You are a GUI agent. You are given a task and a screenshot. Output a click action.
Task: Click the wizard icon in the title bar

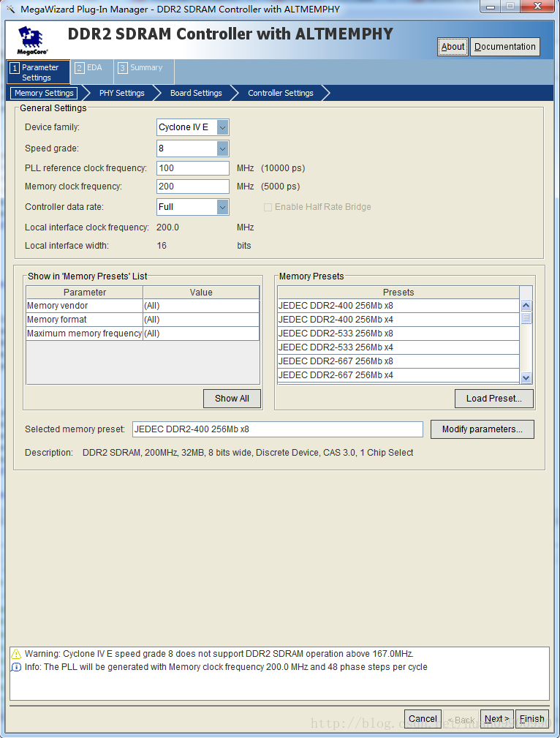[x=10, y=9]
